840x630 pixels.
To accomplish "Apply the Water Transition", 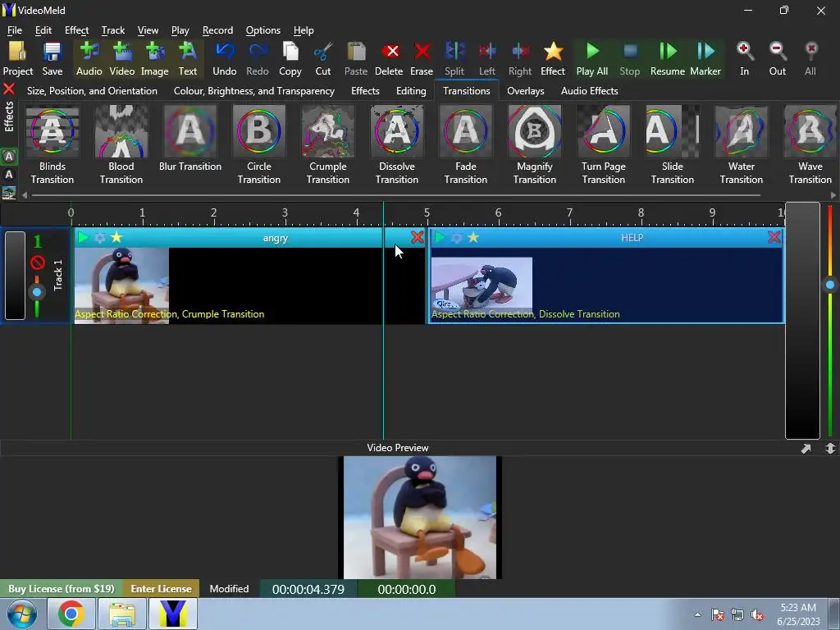I will 742,144.
